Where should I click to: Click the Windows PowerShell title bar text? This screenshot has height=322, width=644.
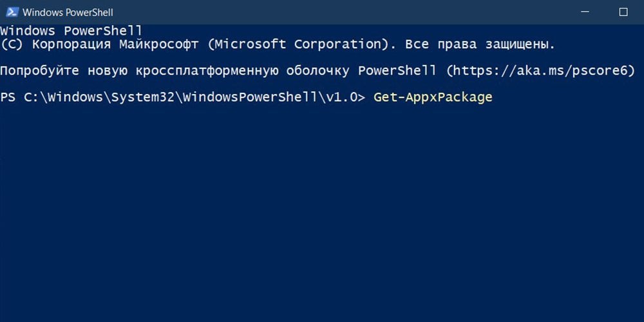tap(68, 13)
